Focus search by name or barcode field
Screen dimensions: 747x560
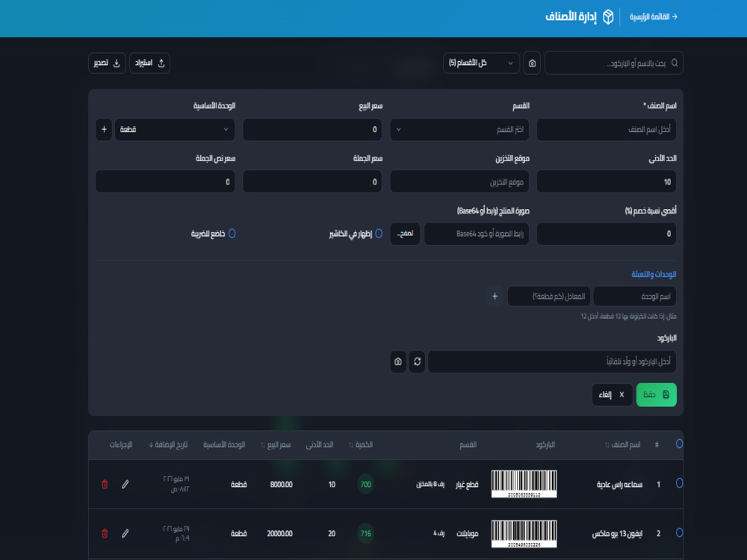(613, 63)
